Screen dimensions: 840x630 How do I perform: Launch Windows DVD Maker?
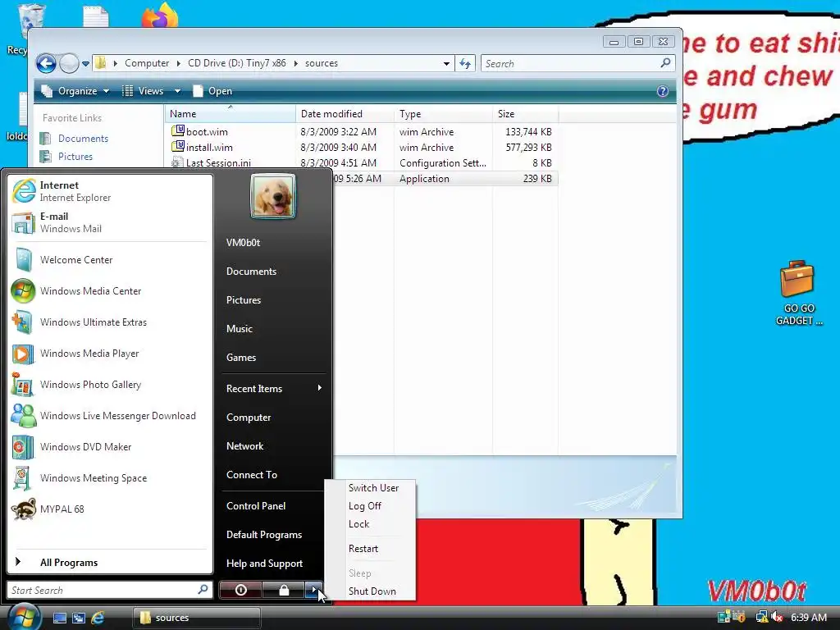(110, 447)
